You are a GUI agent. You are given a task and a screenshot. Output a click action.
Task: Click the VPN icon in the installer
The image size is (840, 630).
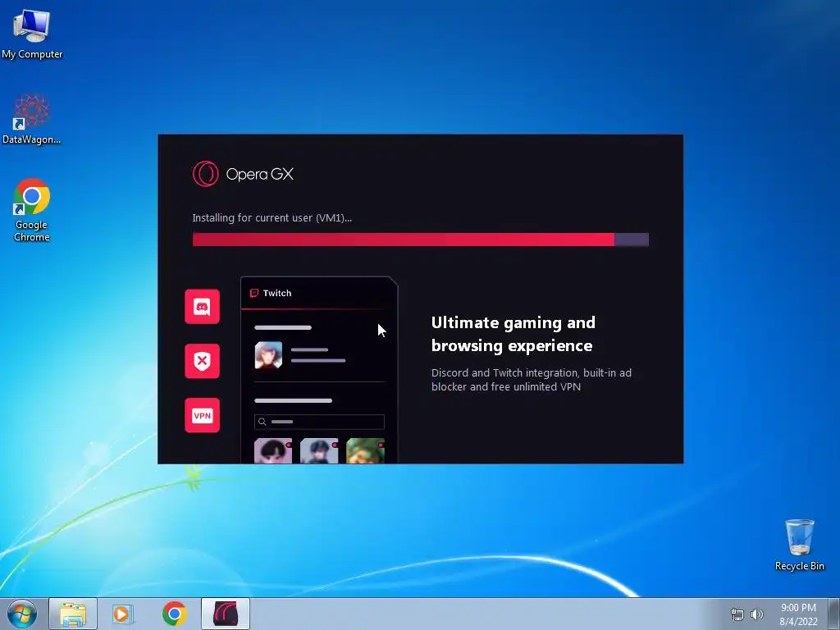tap(202, 415)
